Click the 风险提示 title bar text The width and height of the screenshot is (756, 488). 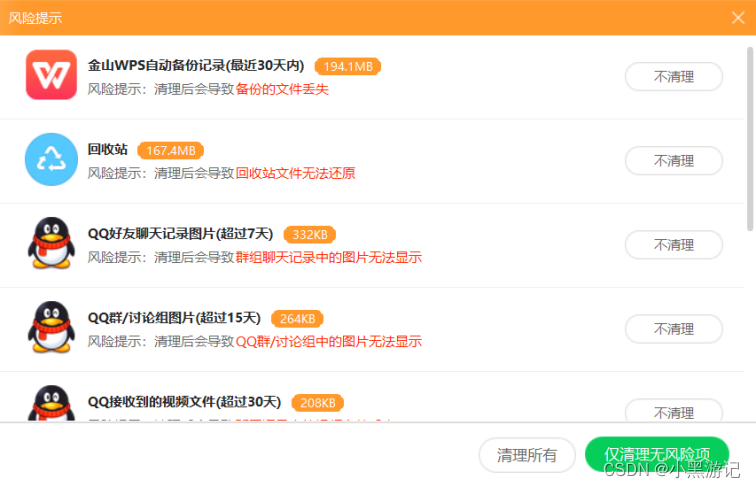(x=35, y=18)
